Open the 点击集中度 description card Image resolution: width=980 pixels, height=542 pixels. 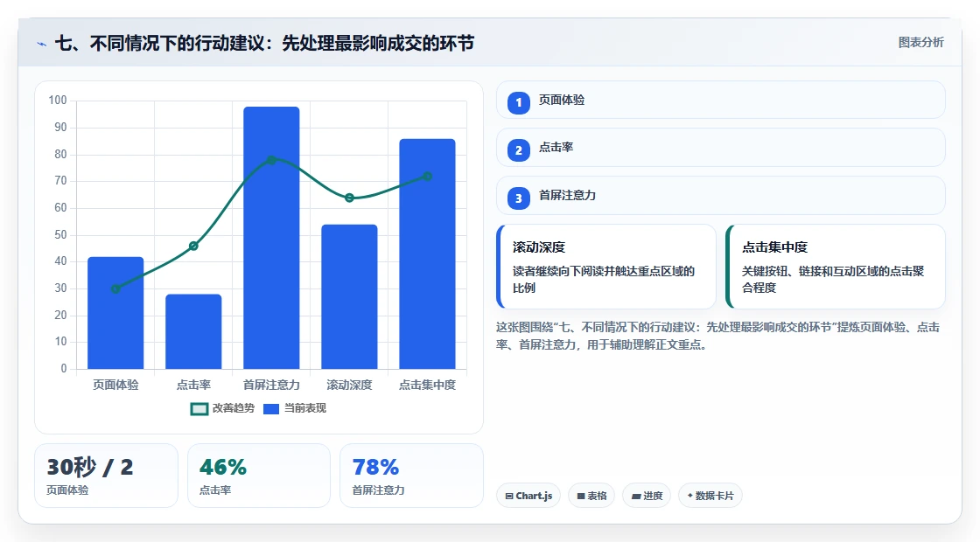836,267
